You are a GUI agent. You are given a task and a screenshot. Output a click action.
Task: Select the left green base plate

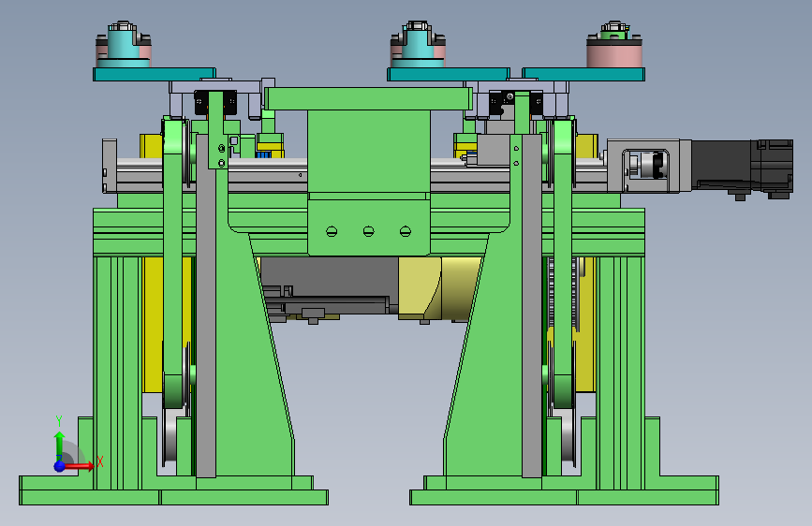tap(173, 497)
